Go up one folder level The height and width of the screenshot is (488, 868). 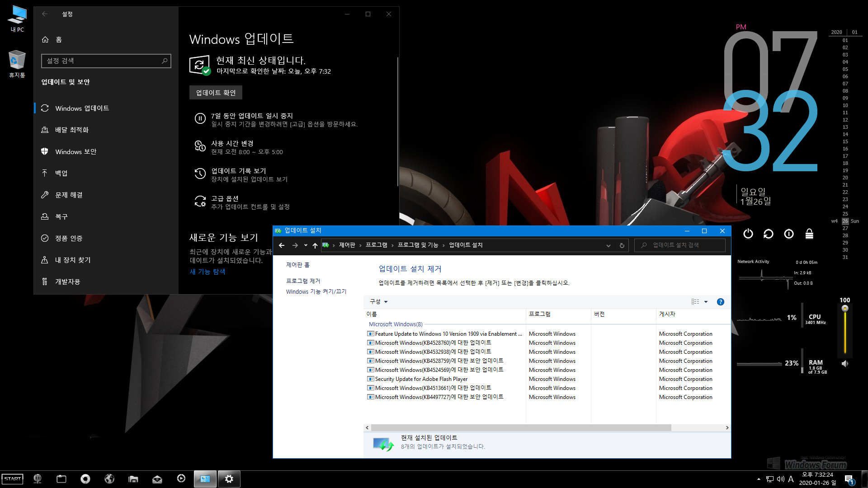315,245
